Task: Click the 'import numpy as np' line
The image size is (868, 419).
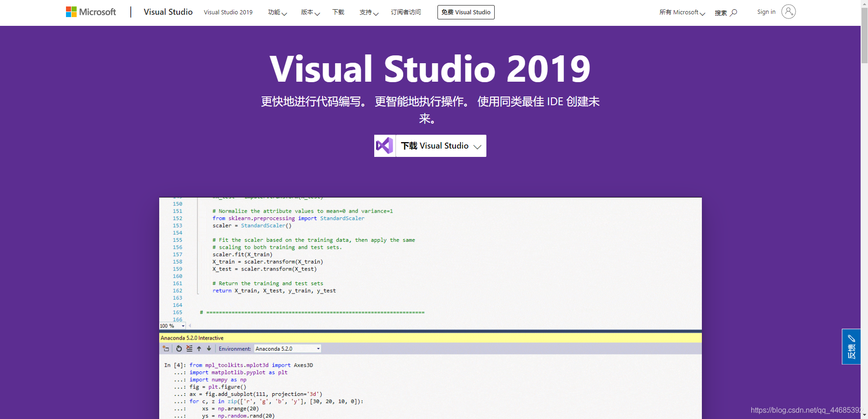Action: pos(218,380)
